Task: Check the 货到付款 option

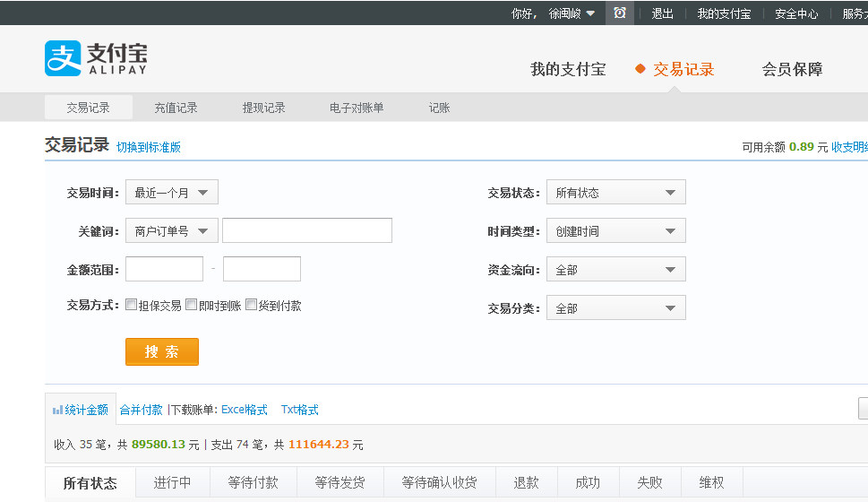Action: pos(252,305)
